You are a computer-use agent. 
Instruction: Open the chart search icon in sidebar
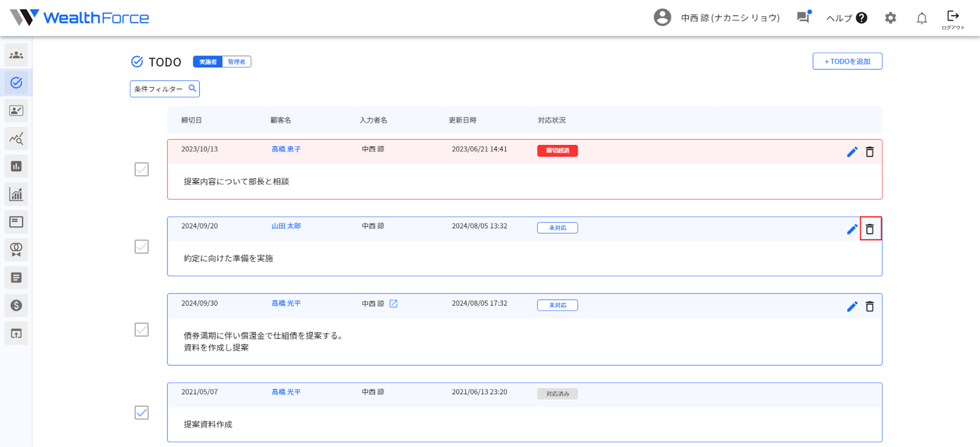click(17, 138)
